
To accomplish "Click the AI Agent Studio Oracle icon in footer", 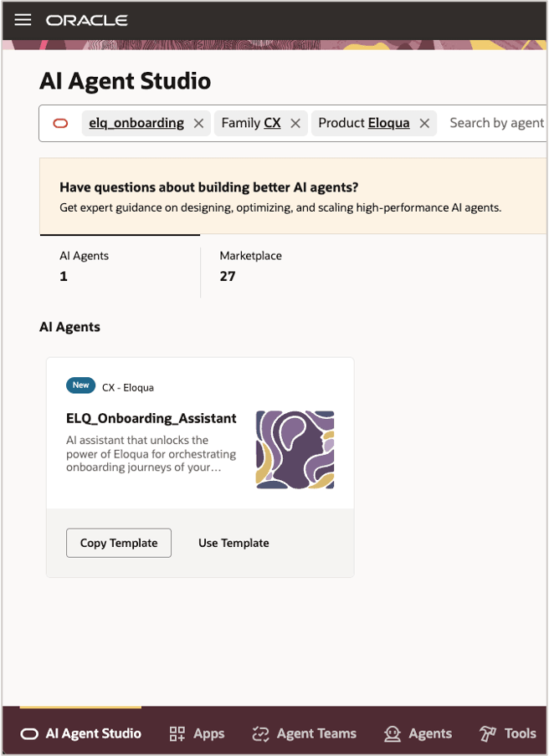I will pyautogui.click(x=29, y=733).
